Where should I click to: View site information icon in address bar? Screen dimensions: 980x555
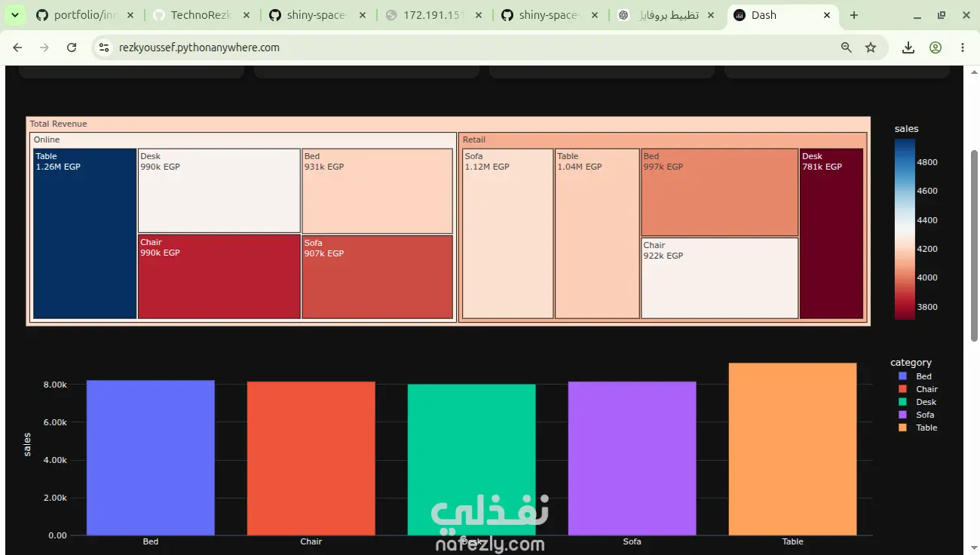(x=105, y=48)
